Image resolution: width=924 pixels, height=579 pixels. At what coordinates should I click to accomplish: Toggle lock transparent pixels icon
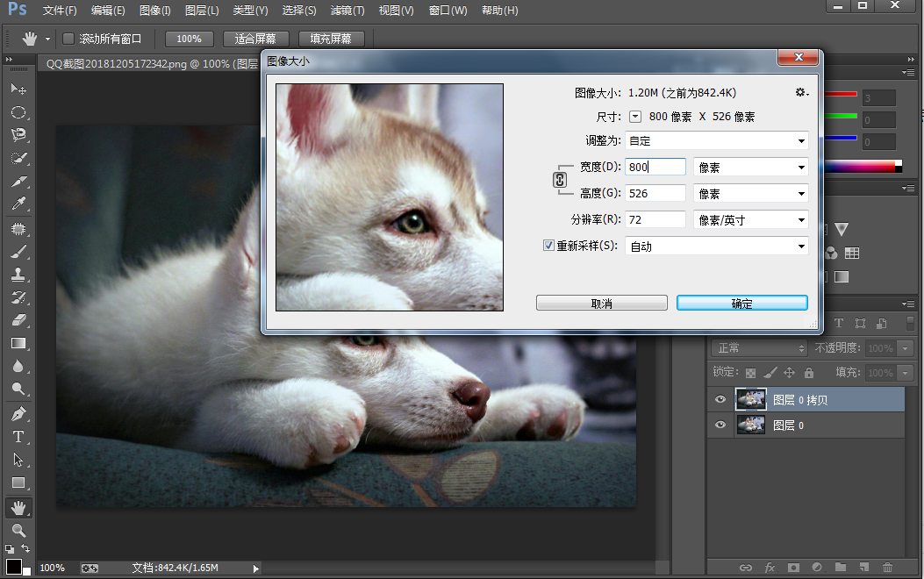750,373
